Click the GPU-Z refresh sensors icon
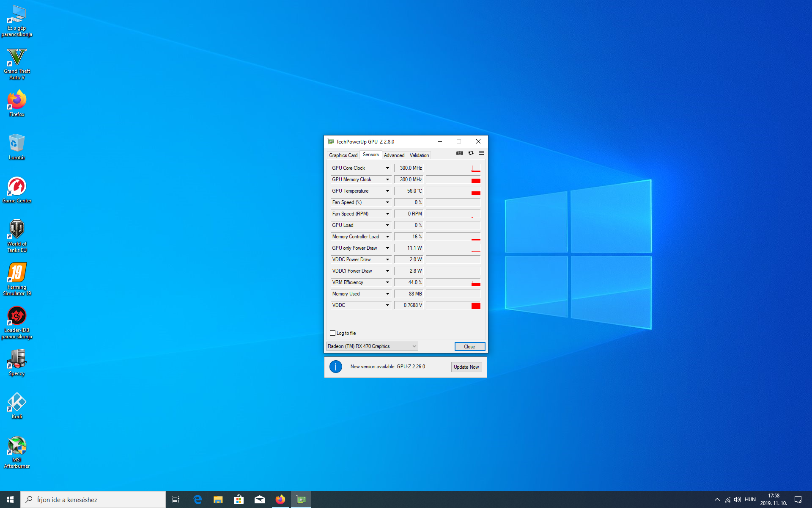 pyautogui.click(x=471, y=153)
